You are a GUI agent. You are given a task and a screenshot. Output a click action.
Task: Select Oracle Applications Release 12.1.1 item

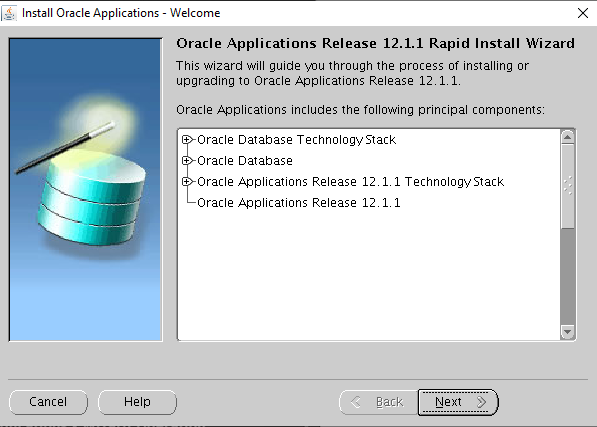point(298,202)
